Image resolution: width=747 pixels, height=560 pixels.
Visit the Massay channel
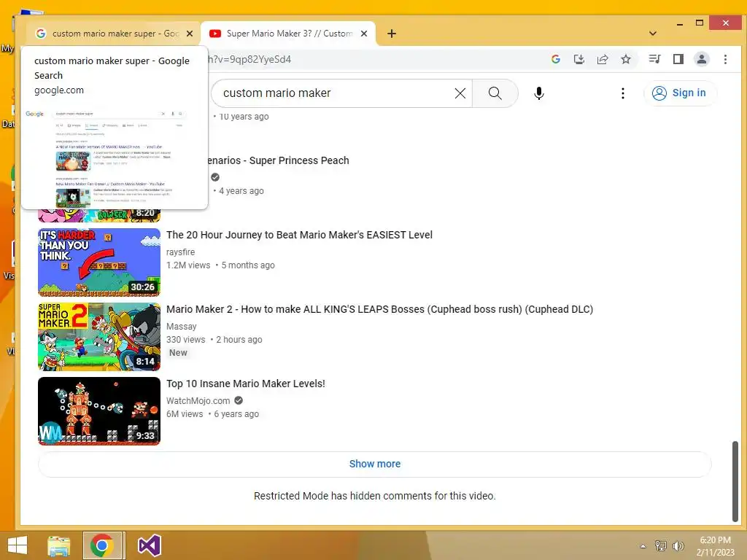point(182,326)
